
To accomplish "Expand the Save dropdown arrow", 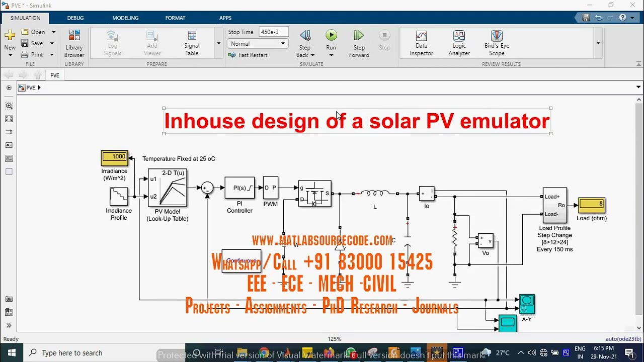I will click(x=51, y=43).
